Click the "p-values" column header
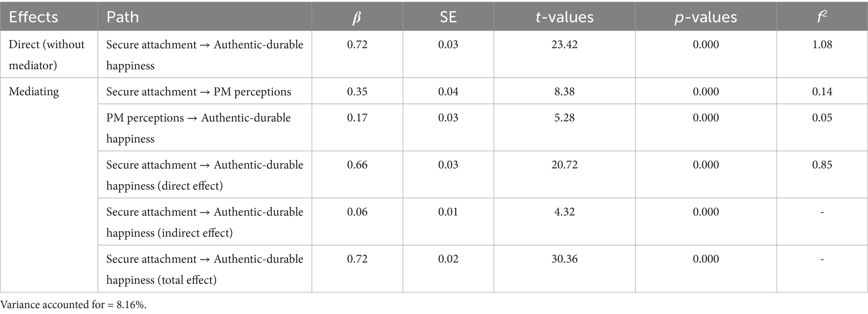 click(705, 17)
